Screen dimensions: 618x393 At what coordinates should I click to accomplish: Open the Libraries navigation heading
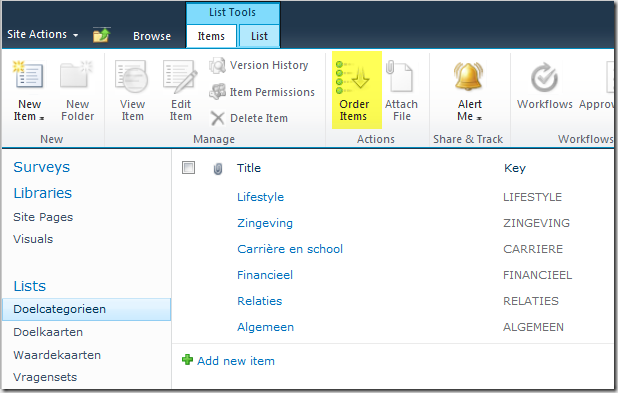coord(43,193)
